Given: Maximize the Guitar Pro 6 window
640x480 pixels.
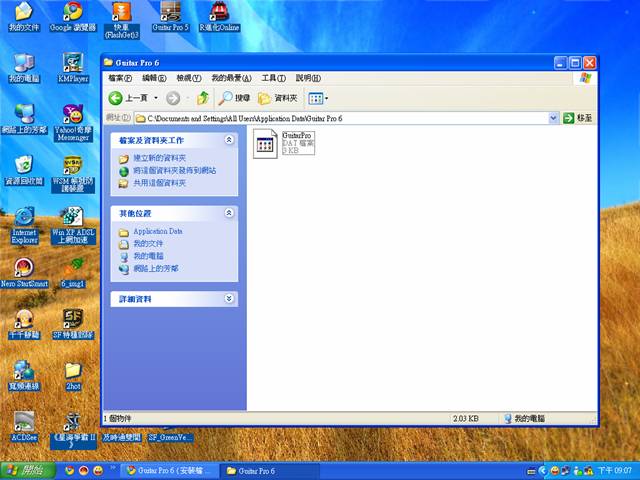Looking at the screenshot, I should [x=575, y=63].
